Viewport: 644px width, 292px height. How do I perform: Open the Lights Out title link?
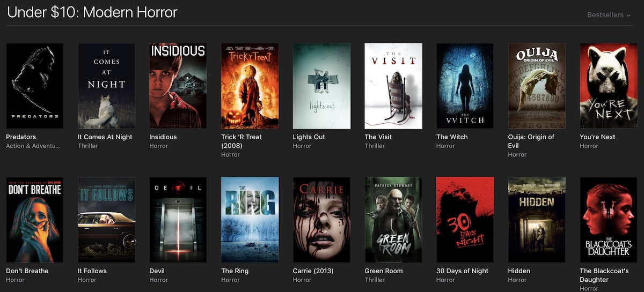coord(309,137)
